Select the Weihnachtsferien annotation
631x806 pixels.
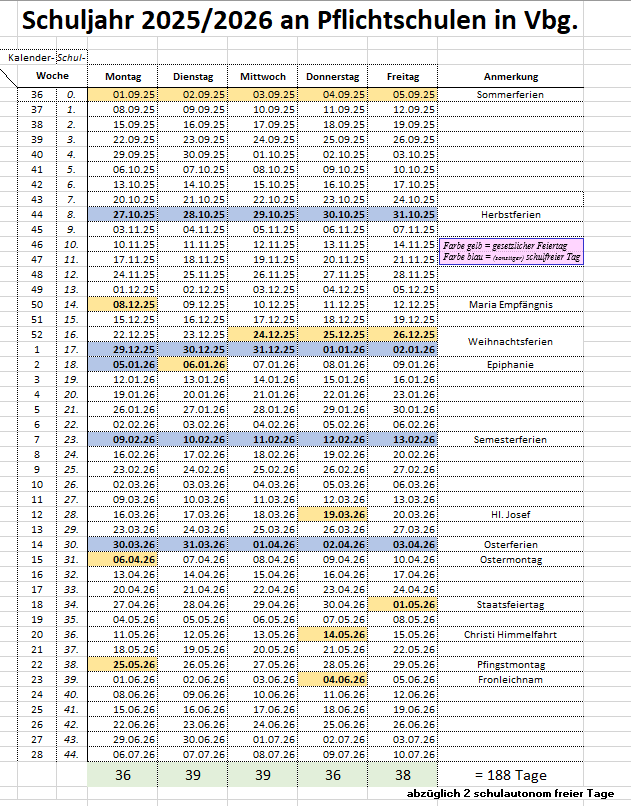[510, 342]
